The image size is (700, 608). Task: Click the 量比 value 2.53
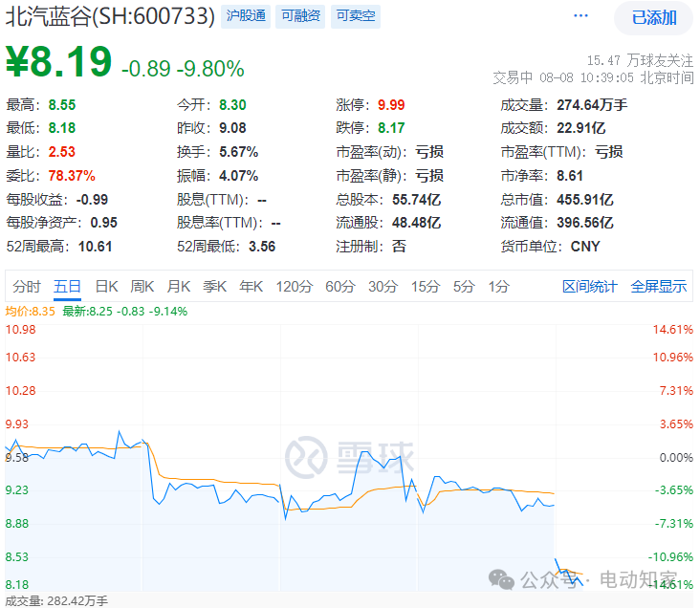[62, 152]
